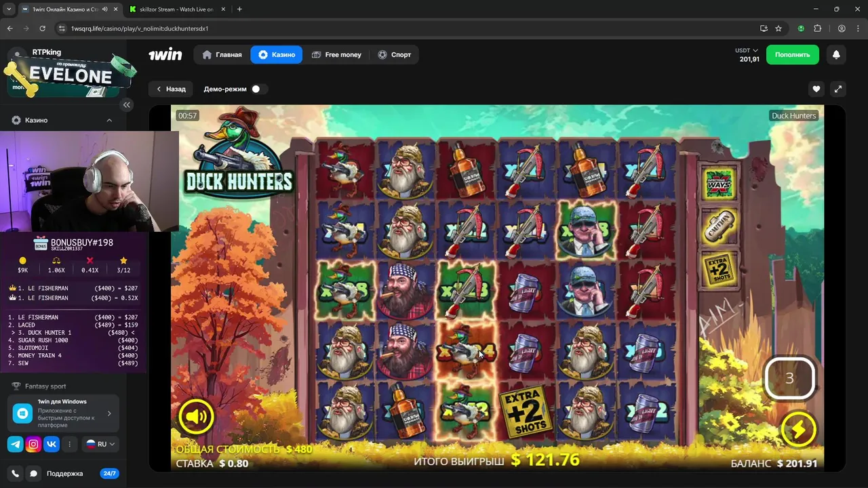
Task: Open the VK social icon
Action: pos(52,445)
